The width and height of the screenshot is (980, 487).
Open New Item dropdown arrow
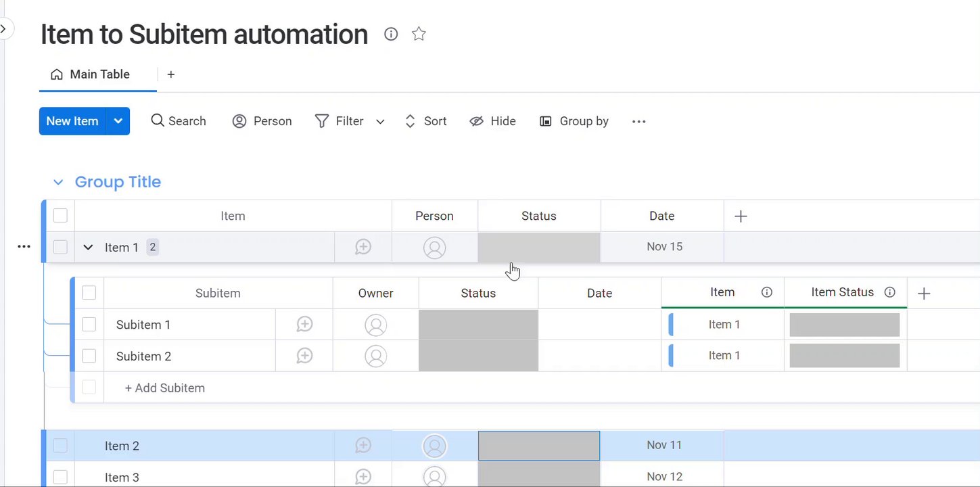tap(118, 121)
